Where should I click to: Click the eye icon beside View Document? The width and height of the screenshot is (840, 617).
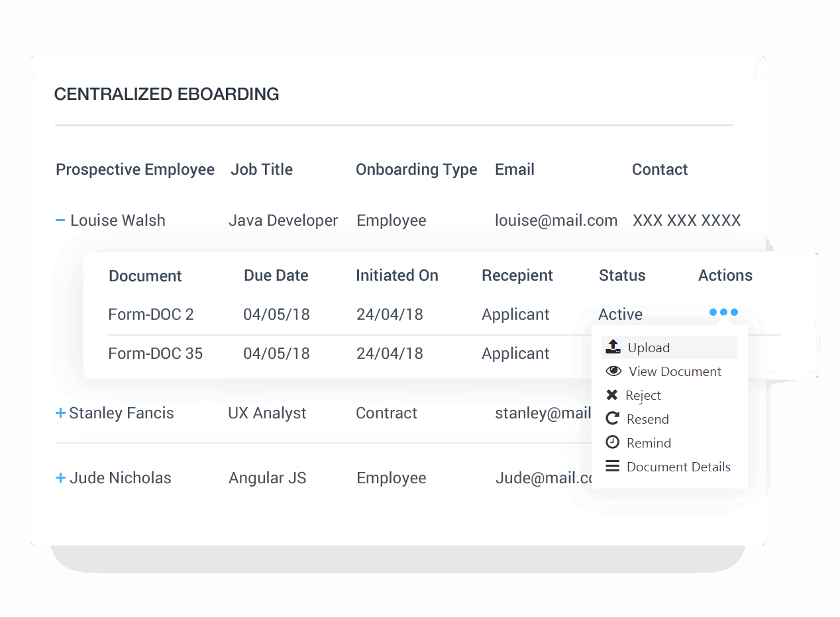pos(613,371)
